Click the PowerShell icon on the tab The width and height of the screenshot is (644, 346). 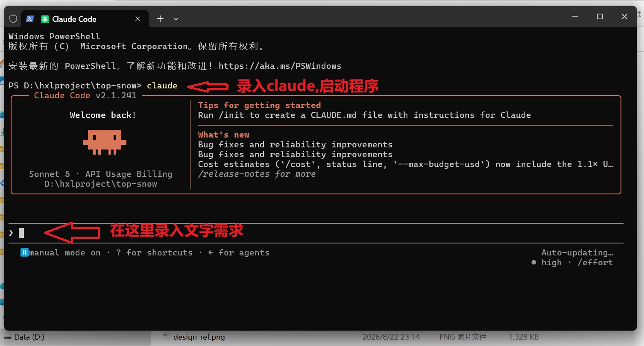30,19
